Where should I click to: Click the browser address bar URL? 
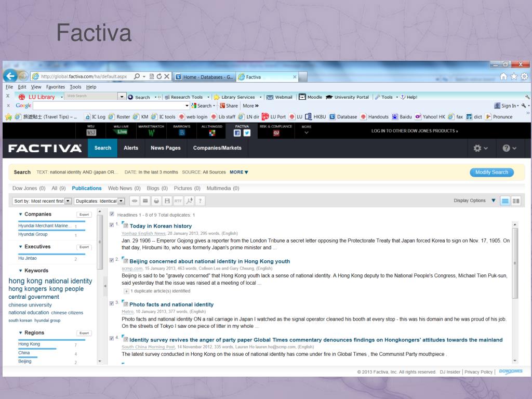(84, 76)
